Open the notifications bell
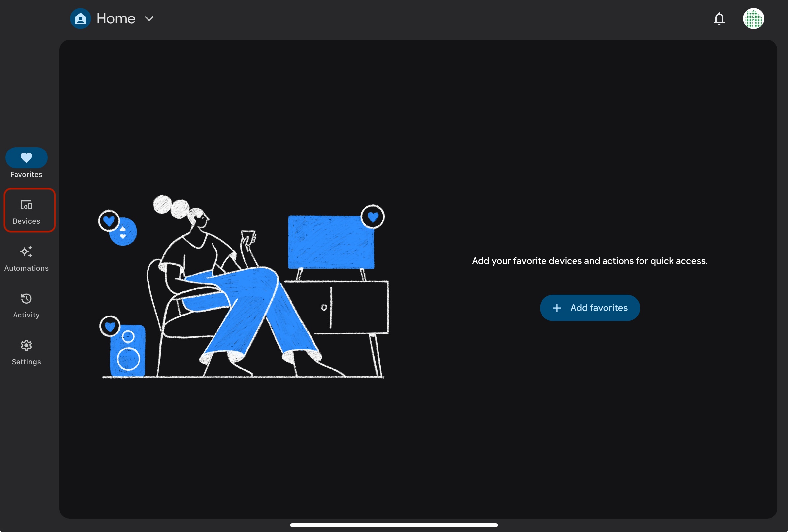The width and height of the screenshot is (788, 532). 719,19
